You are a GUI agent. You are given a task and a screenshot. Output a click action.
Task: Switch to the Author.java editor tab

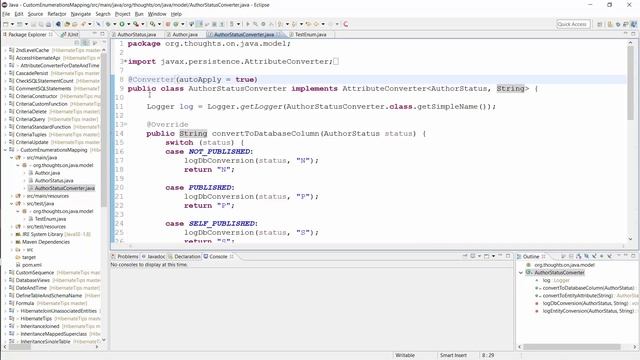(184, 35)
